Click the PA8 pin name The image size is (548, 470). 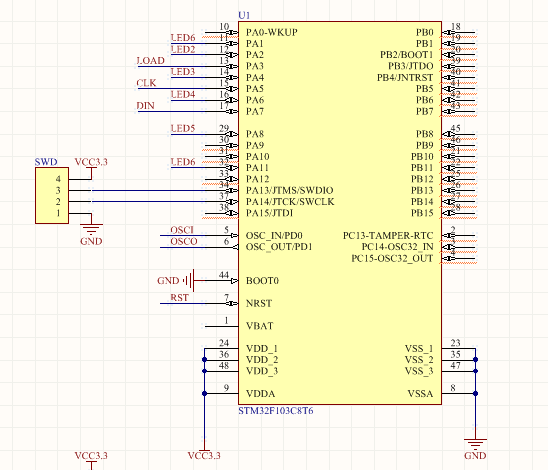(255, 134)
